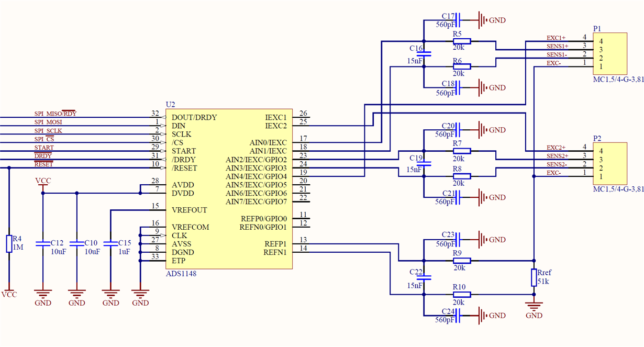Click the SENS2- net label
The image size is (644, 347).
[557, 164]
